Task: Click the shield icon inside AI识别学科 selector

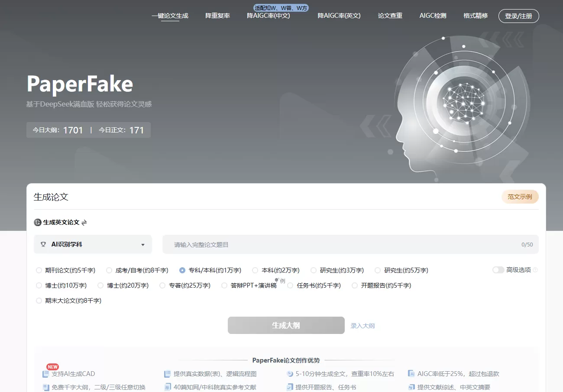Action: pyautogui.click(x=43, y=244)
